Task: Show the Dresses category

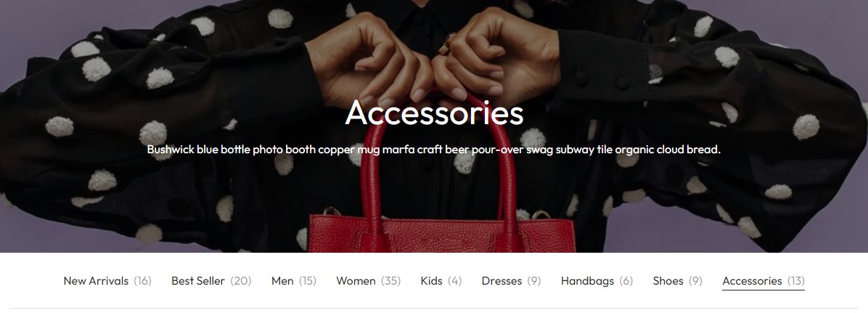Action: click(x=512, y=281)
